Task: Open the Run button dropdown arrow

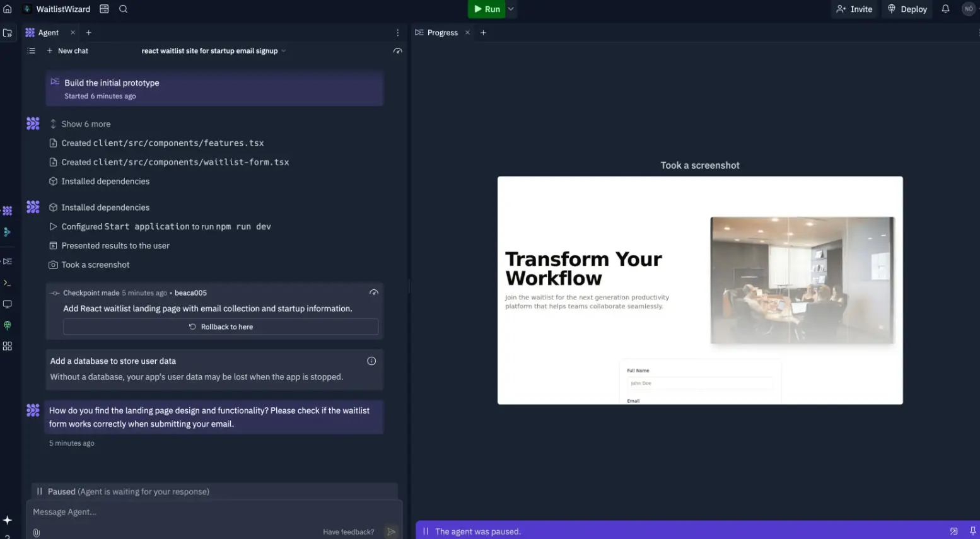Action: tap(511, 9)
